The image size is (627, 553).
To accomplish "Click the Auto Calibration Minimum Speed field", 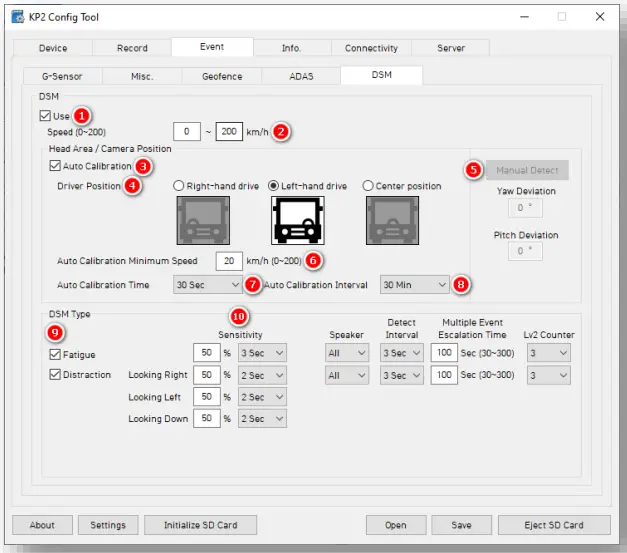I will (x=229, y=261).
